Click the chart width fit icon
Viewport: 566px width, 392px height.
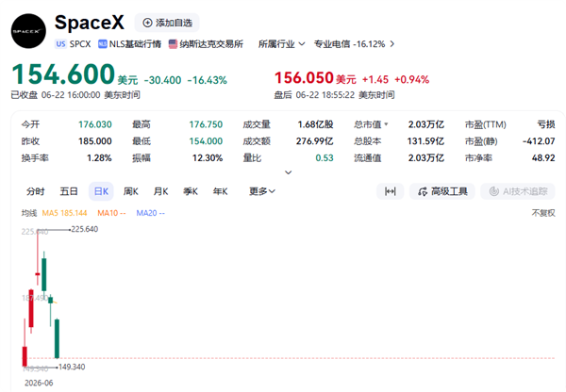391,191
